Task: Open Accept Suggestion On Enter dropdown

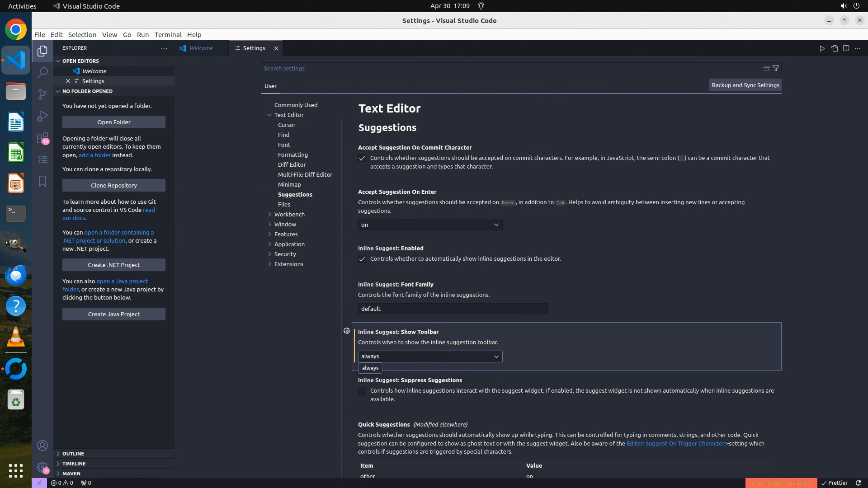Action: pos(430,225)
